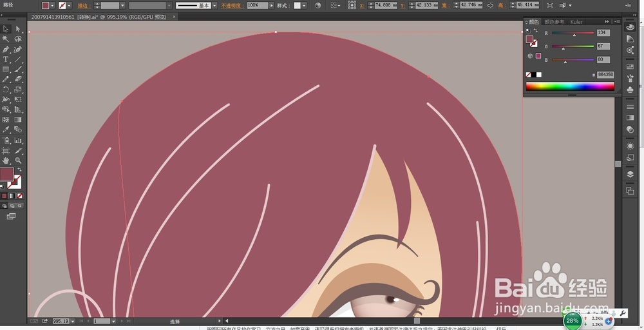Open the Color panel flyout menu
Viewport: 644px width, 330px height.
(616, 22)
